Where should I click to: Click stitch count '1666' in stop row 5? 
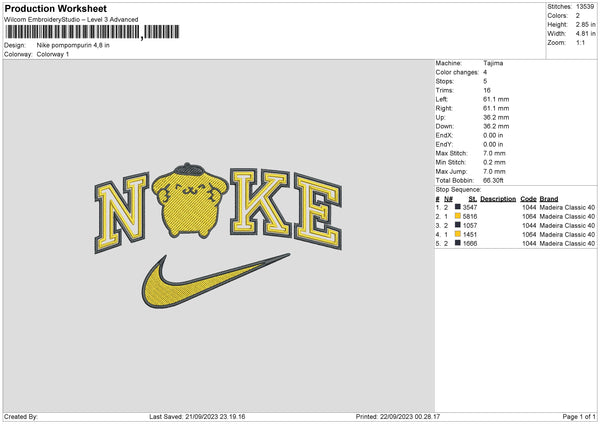[x=470, y=243]
